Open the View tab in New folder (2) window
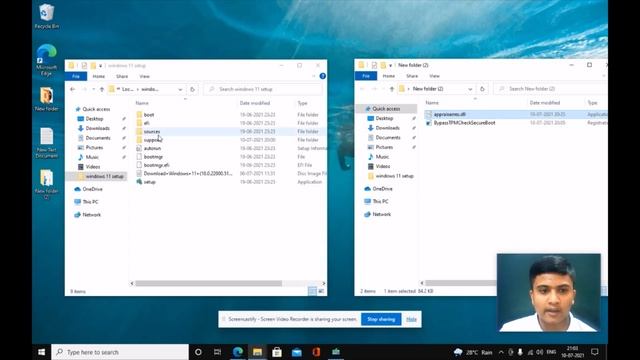This screenshot has width=640, height=360. (434, 76)
